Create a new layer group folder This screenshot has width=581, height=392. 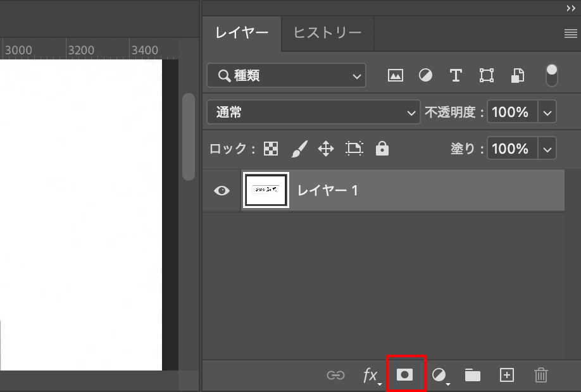[472, 376]
